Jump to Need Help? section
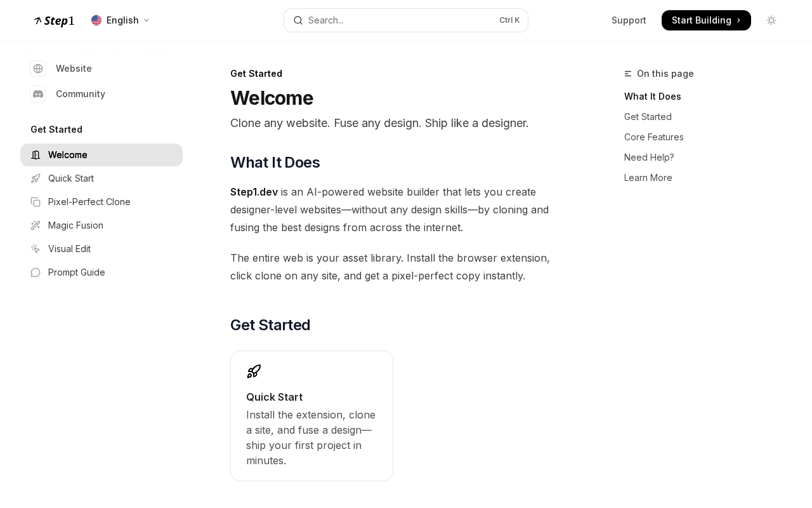Viewport: 812px width, 508px height. 649,157
